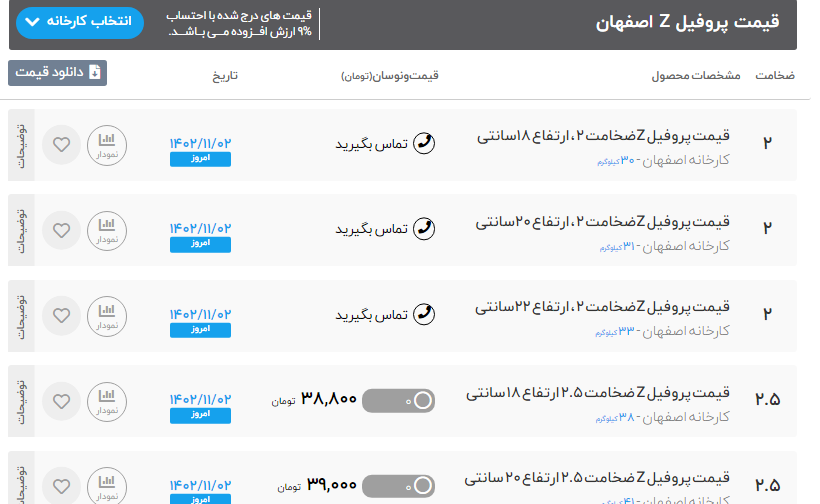
Task: Open the انتخاب کارخانه dropdown
Action: click(x=80, y=21)
